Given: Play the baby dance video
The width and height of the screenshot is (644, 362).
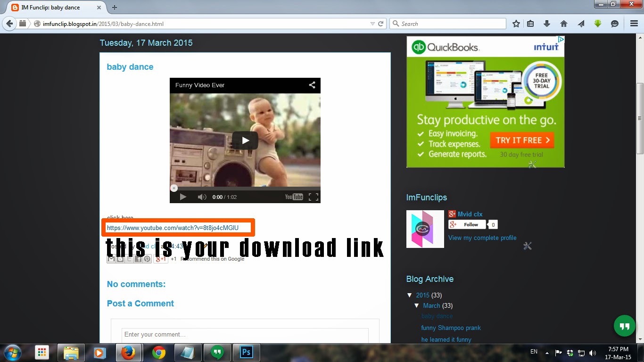Looking at the screenshot, I should [245, 140].
